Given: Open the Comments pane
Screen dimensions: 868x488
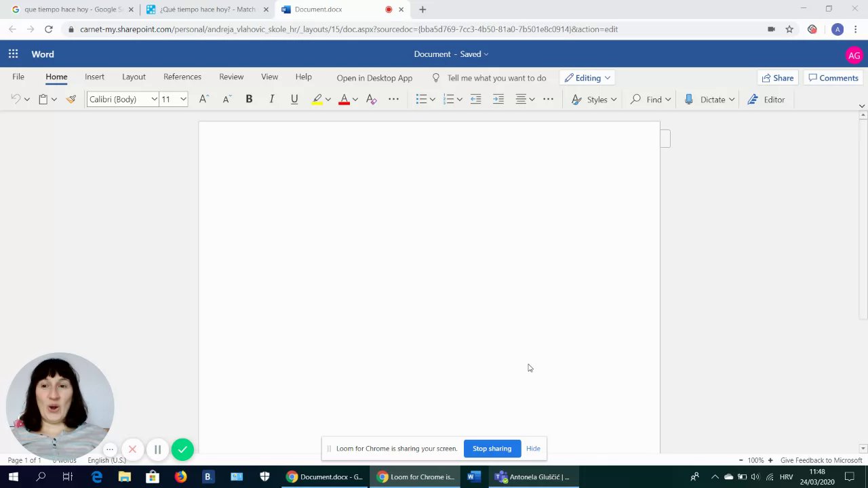Looking at the screenshot, I should coord(833,78).
